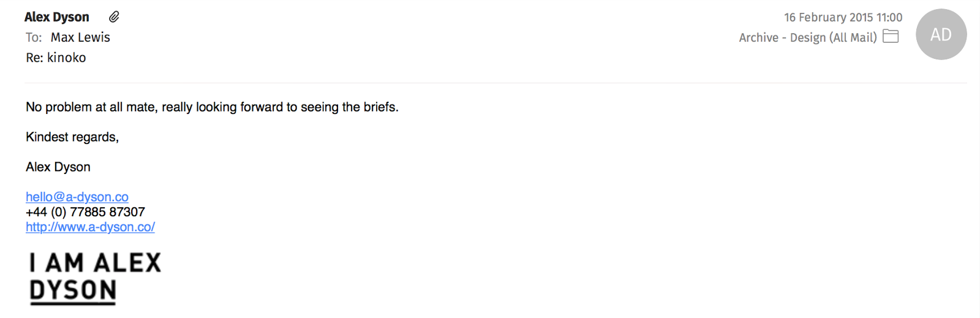Click the 'Kindest regards,' line
Image resolution: width=980 pixels, height=318 pixels.
[72, 137]
